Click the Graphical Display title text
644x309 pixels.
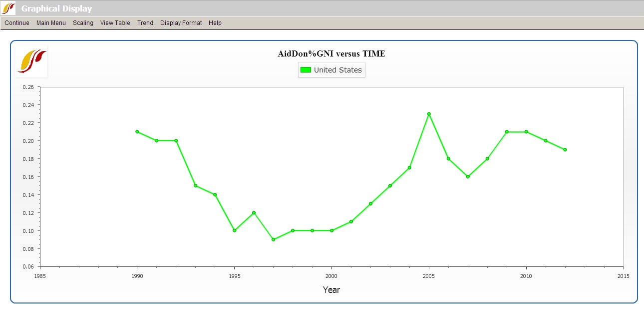click(56, 8)
